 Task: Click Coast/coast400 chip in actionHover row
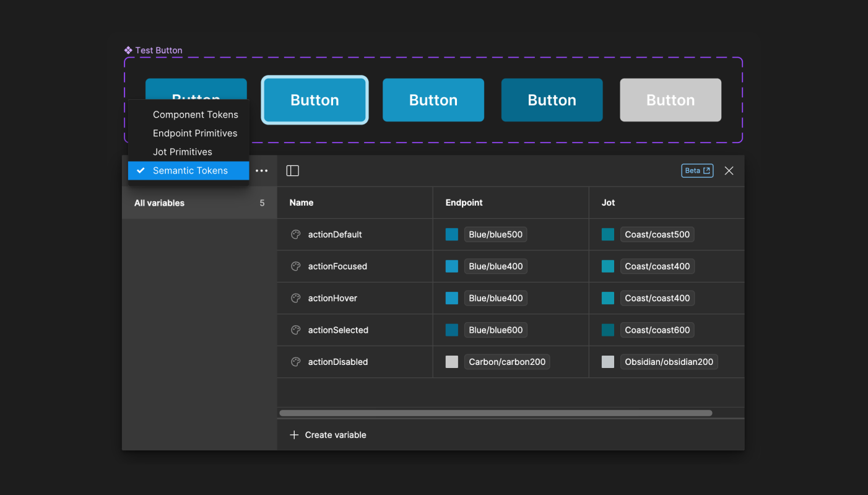pyautogui.click(x=658, y=298)
